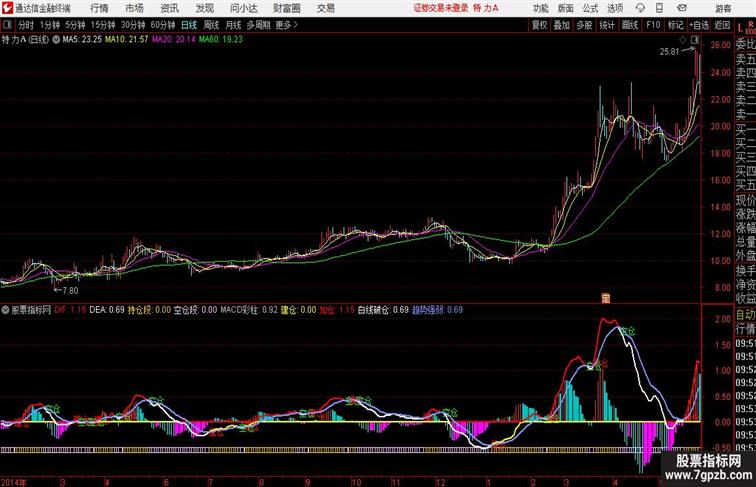This screenshot has height=487, width=756.
Task: Click the 7.80 low price label
Action: tap(70, 291)
